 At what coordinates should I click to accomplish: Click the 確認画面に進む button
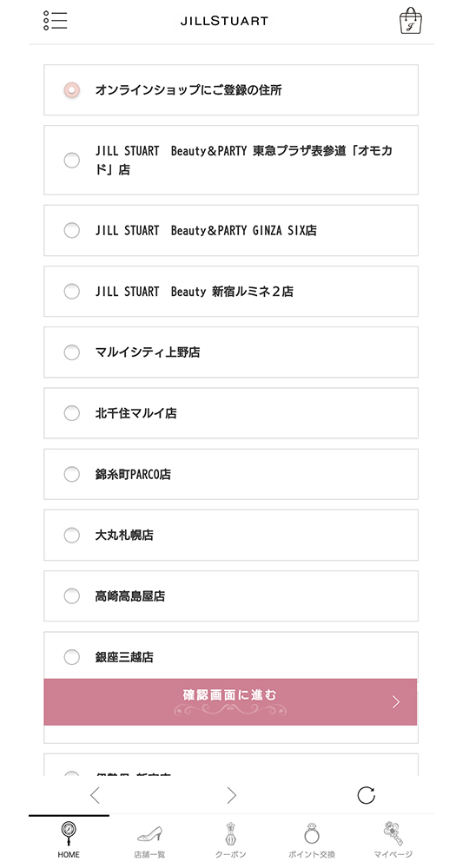pyautogui.click(x=230, y=702)
